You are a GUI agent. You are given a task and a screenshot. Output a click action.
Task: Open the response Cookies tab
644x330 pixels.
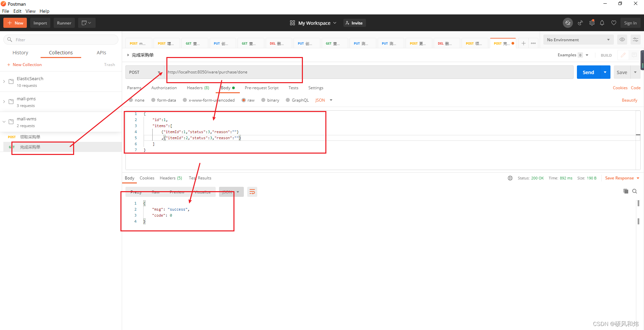[147, 178]
